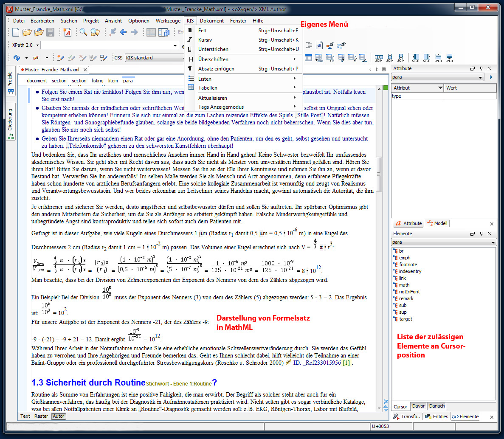The width and height of the screenshot is (504, 439).
Task: Click the New document icon
Action: pyautogui.click(x=16, y=32)
